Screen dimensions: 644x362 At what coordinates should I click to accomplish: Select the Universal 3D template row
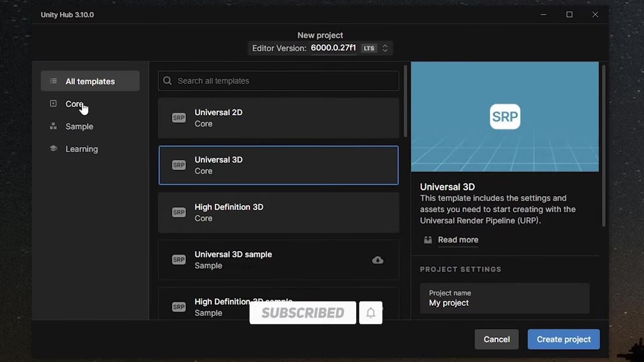278,165
